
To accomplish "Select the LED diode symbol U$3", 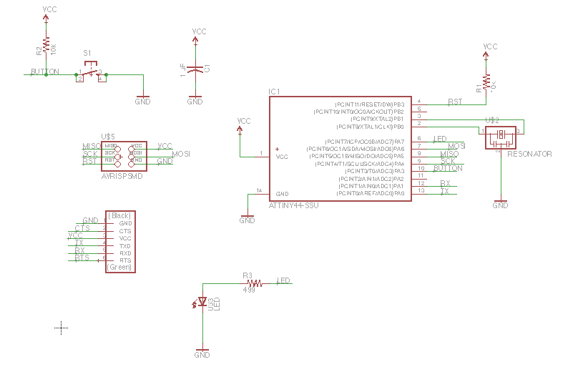I will tap(202, 302).
